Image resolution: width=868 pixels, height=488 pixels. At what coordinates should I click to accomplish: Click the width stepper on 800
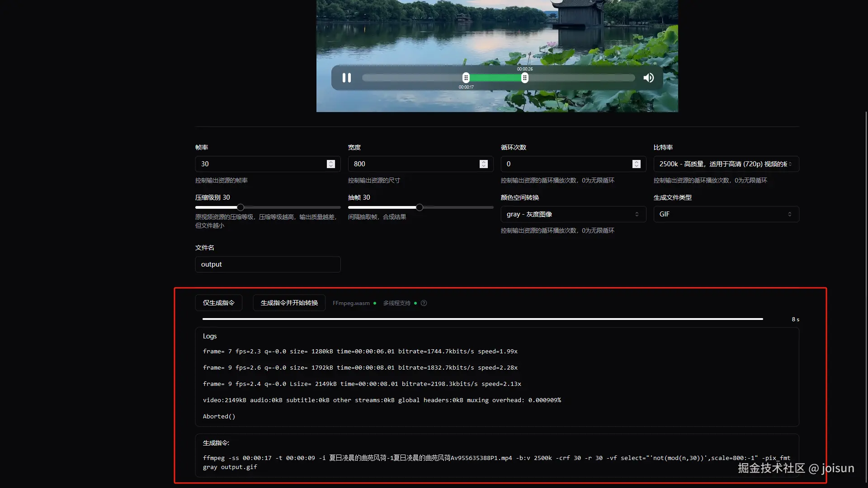484,164
